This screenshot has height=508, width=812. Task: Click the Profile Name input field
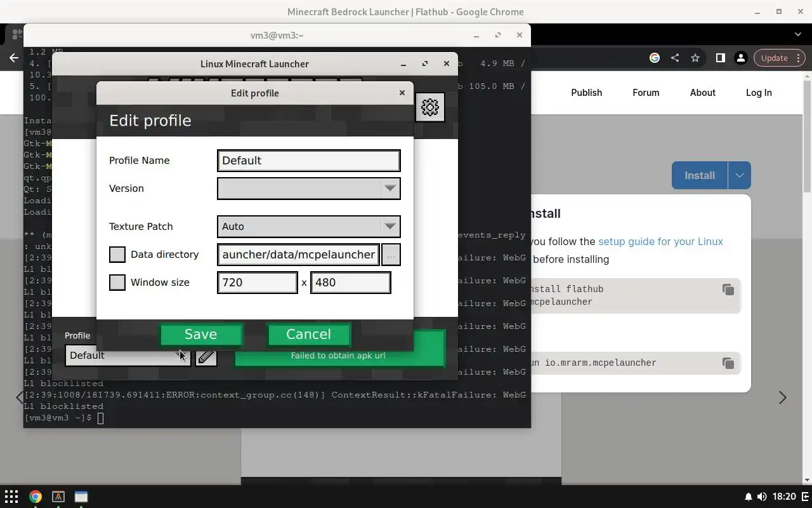coord(309,161)
